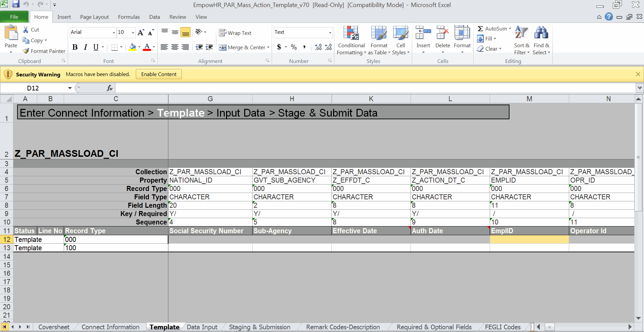644x332 pixels.
Task: Click the Increase Decimal icon
Action: pos(318,47)
